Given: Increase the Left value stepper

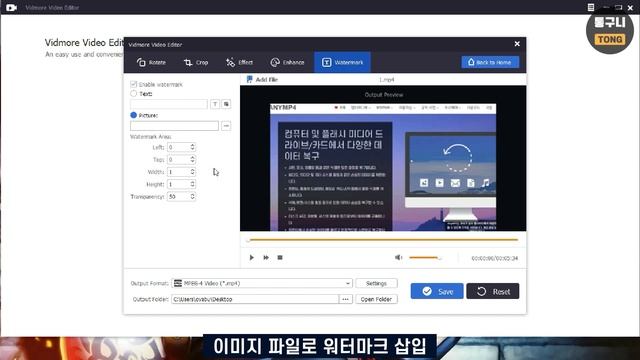Looking at the screenshot, I should 192,145.
